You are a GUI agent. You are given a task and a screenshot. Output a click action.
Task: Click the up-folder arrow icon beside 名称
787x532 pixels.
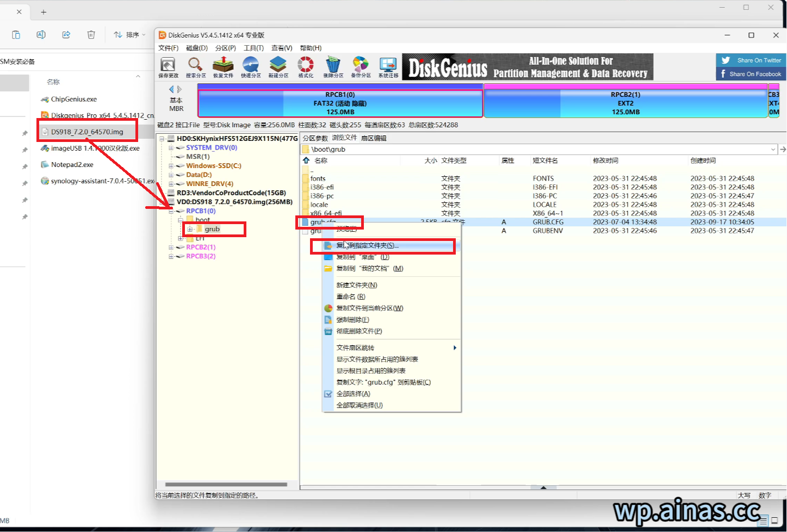pyautogui.click(x=306, y=160)
